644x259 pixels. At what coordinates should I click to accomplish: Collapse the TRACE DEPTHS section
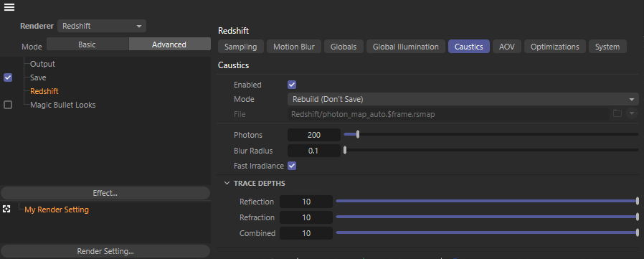(227, 184)
